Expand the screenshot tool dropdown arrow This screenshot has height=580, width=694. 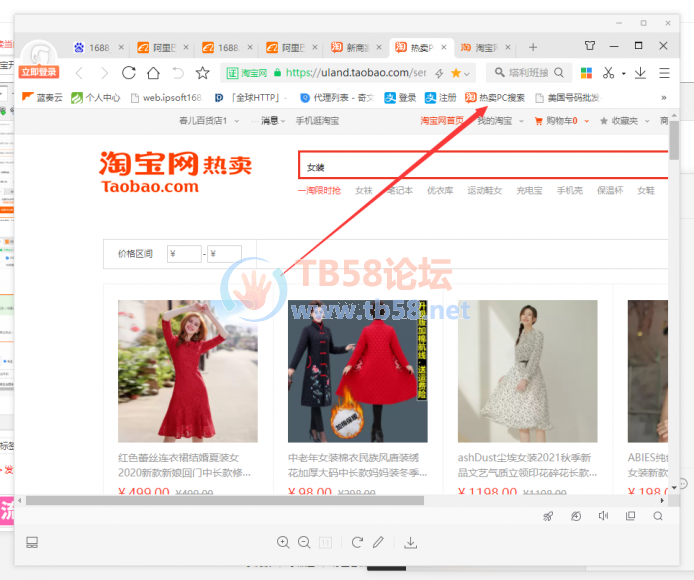tap(624, 73)
